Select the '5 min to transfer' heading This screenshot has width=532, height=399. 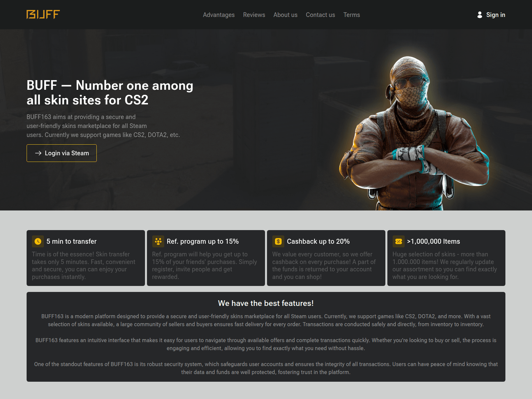pos(71,241)
